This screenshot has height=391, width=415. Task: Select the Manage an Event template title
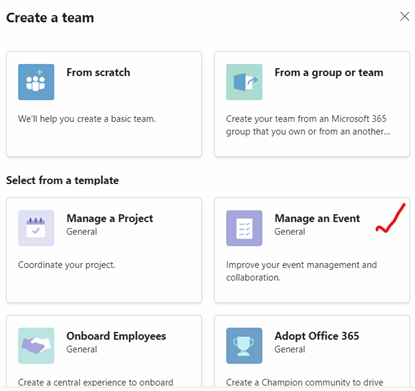coord(317,218)
